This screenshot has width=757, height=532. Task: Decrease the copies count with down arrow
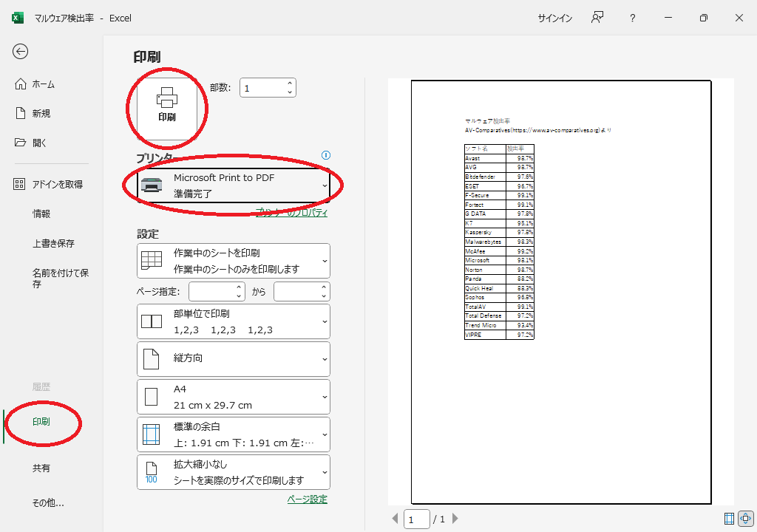pyautogui.click(x=290, y=92)
